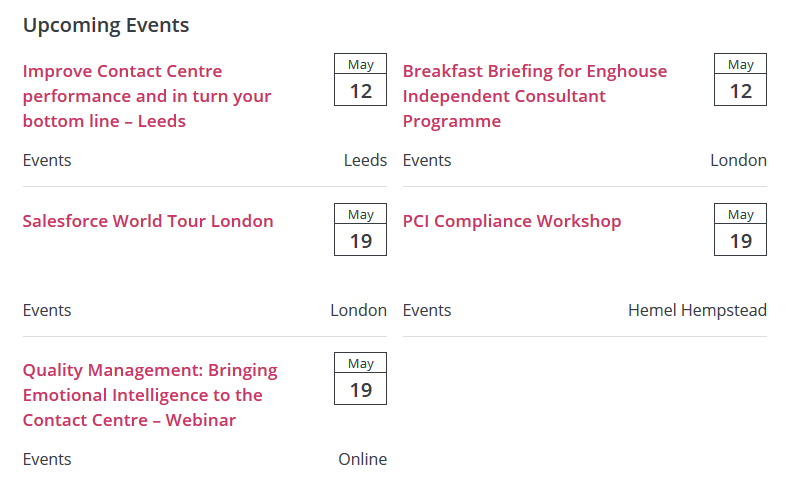Viewport: 787px width, 481px height.
Task: Click May 12 calendar icon for Breakfast Briefing
Action: [740, 80]
